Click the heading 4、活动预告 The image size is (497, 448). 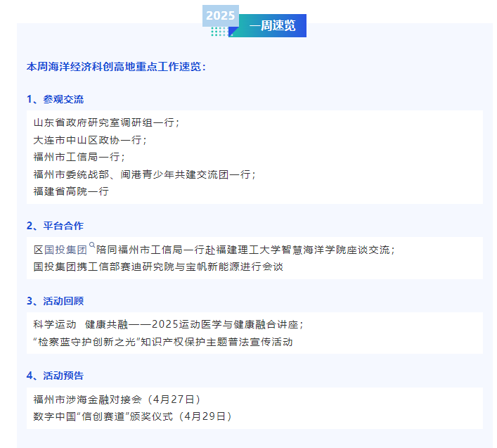tap(55, 376)
